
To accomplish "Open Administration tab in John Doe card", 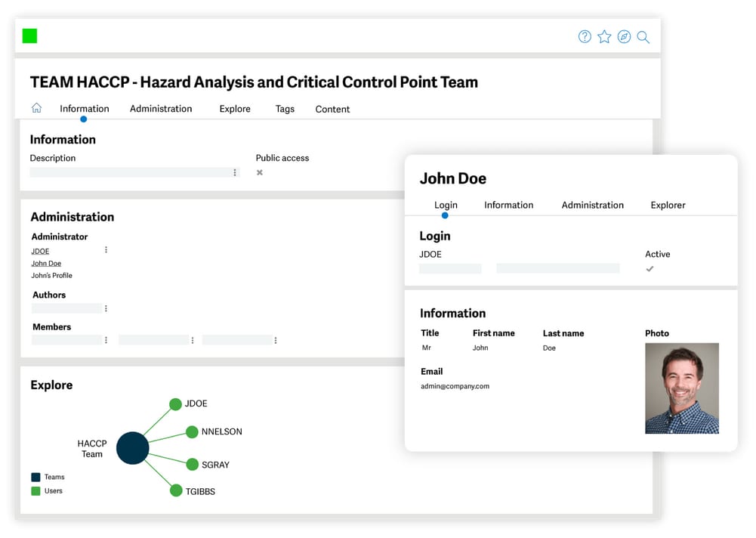I will [593, 205].
